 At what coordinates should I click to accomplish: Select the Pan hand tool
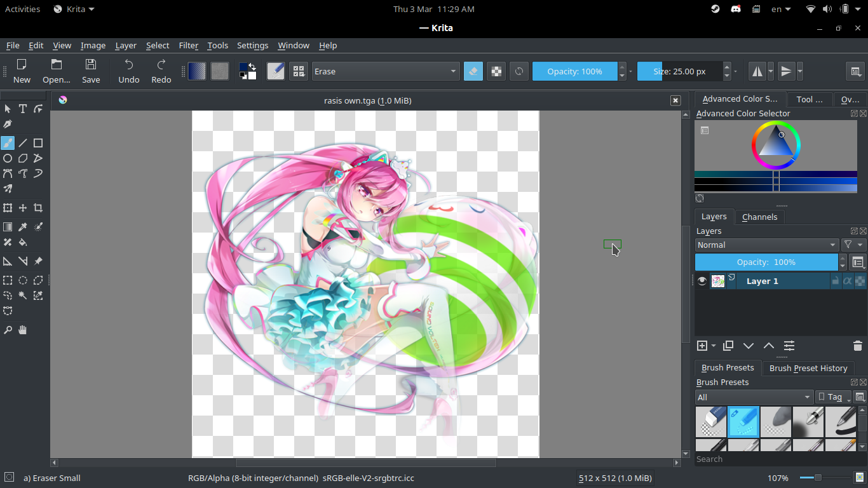click(23, 330)
